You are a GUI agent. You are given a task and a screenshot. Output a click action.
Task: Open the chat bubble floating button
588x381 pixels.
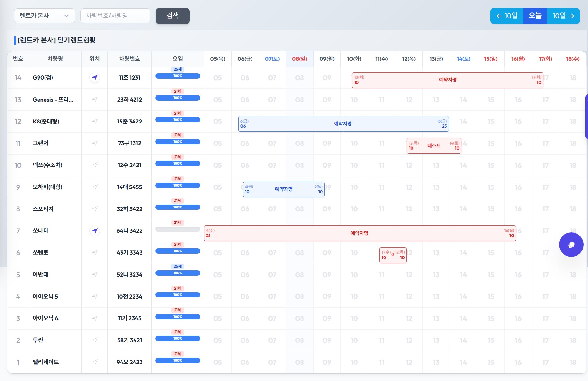(x=571, y=244)
